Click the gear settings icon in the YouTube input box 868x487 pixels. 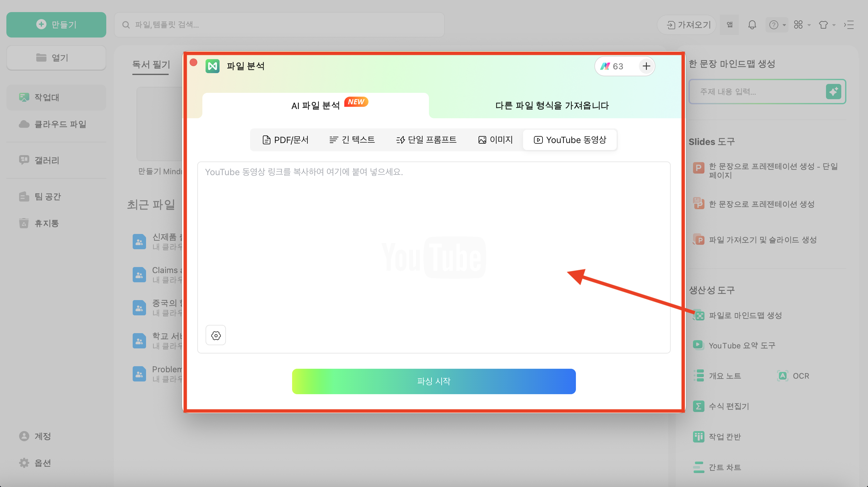click(216, 335)
